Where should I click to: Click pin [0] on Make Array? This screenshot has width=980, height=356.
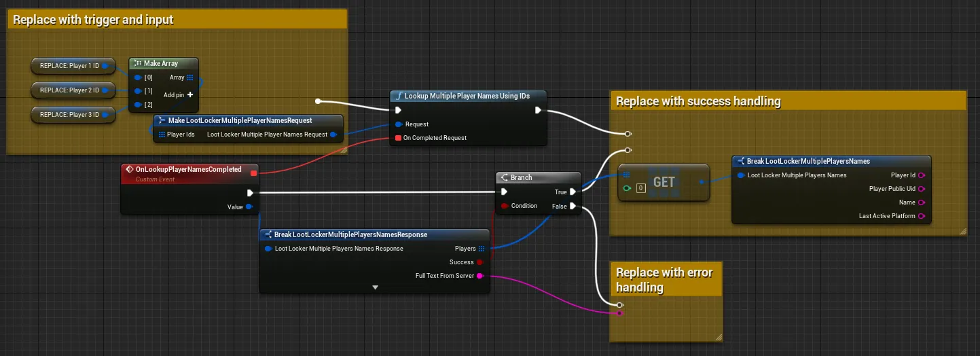pos(138,77)
